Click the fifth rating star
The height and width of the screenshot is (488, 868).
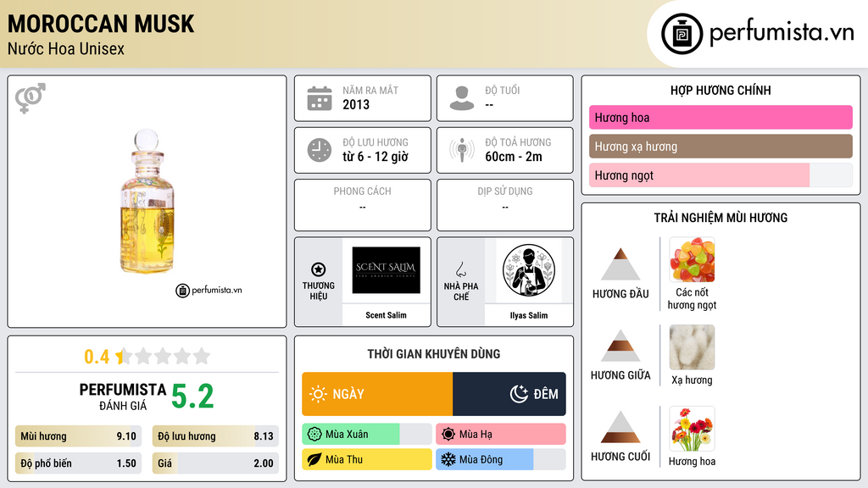coord(202,356)
